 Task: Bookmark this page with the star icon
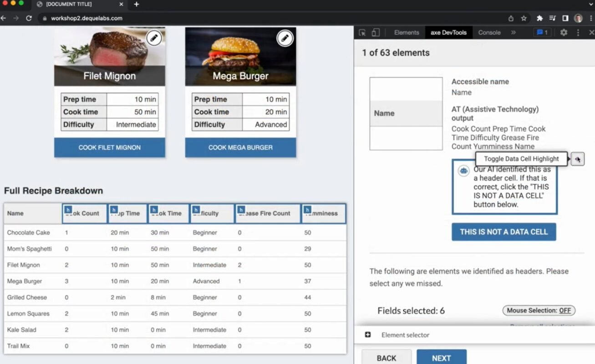tap(524, 18)
